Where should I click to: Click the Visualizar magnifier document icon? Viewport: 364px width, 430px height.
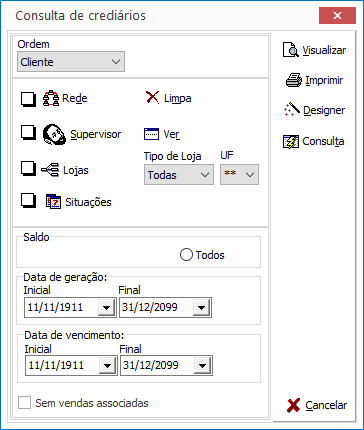pos(291,50)
